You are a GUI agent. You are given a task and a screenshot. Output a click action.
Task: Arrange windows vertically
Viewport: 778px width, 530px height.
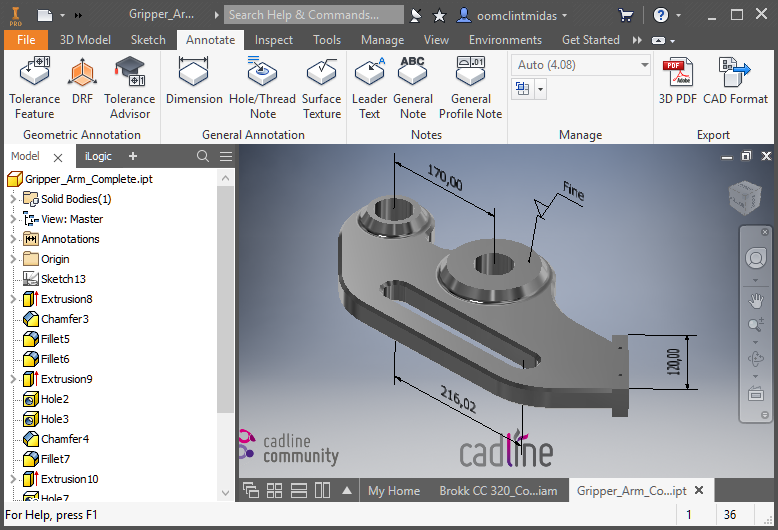click(x=323, y=491)
